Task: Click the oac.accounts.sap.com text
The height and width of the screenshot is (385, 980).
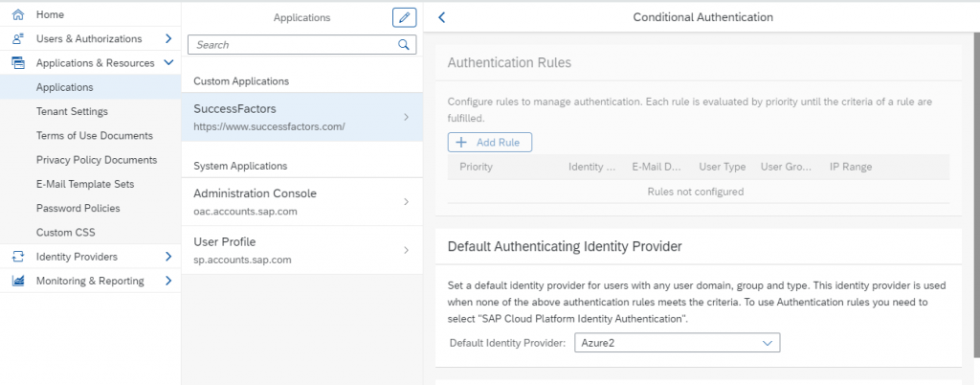Action: [245, 212]
